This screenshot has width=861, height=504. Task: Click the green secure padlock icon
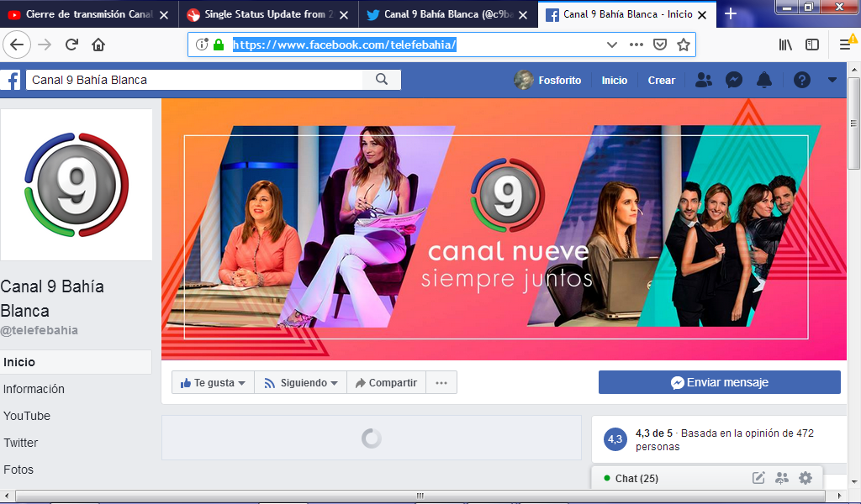(219, 45)
